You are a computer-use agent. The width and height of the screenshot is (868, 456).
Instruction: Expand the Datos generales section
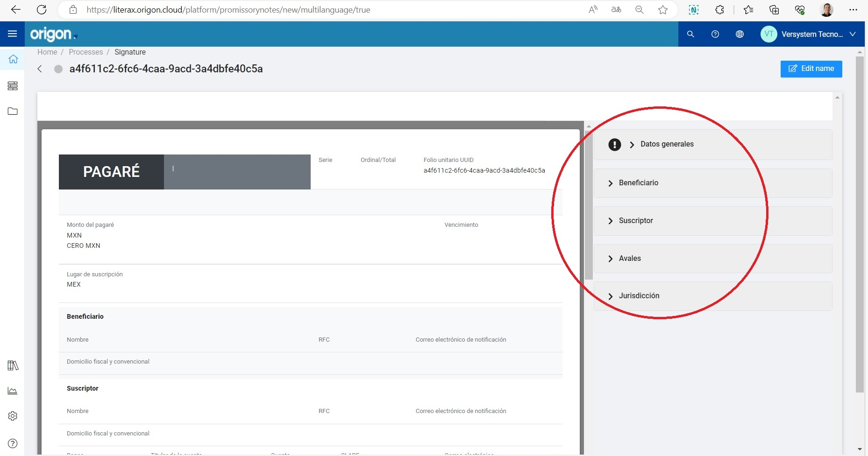(667, 144)
